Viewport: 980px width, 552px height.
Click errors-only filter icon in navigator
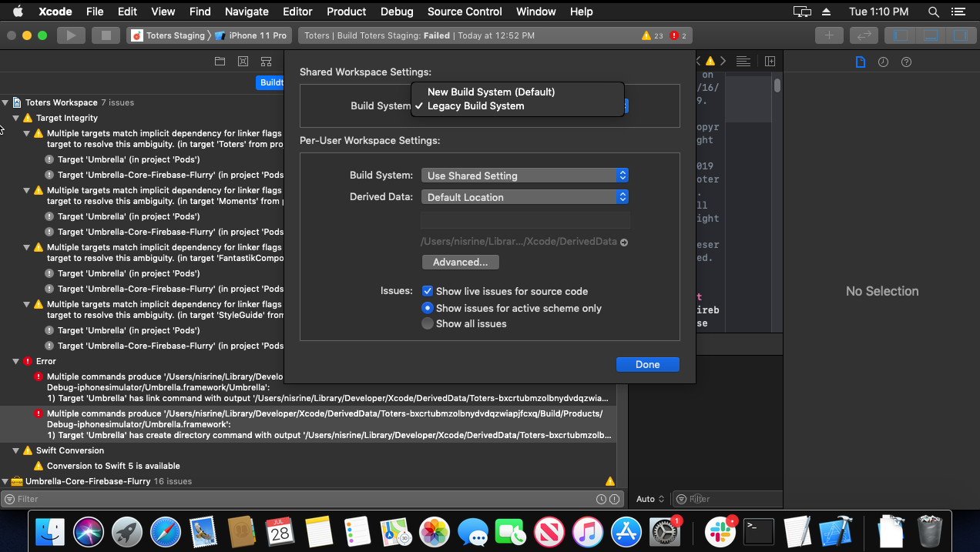point(614,499)
